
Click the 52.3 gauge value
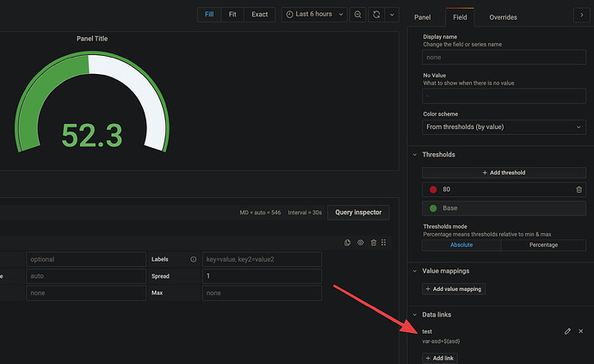pos(92,135)
